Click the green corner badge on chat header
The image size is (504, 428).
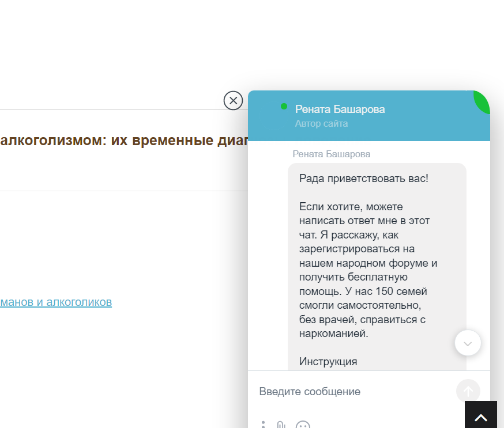[x=483, y=101]
